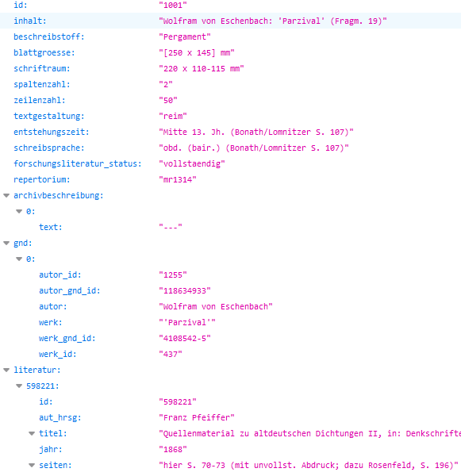Click the archivbeschreibung key label

[59, 195]
